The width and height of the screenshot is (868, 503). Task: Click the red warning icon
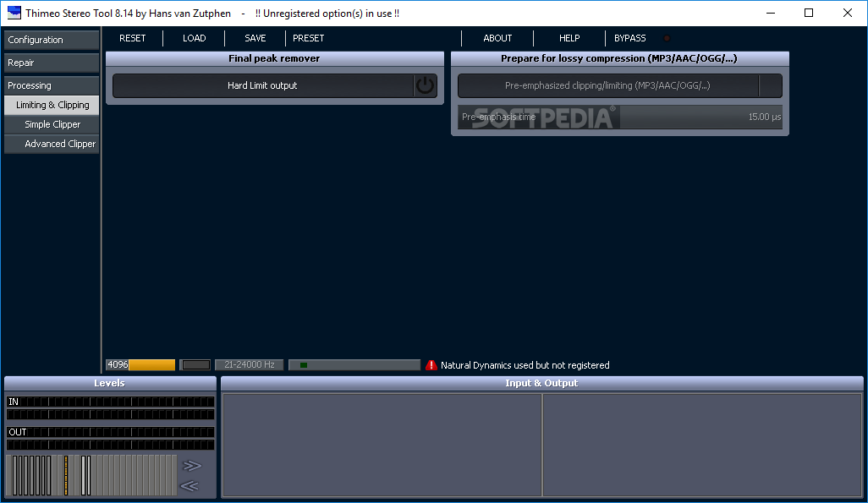click(431, 365)
